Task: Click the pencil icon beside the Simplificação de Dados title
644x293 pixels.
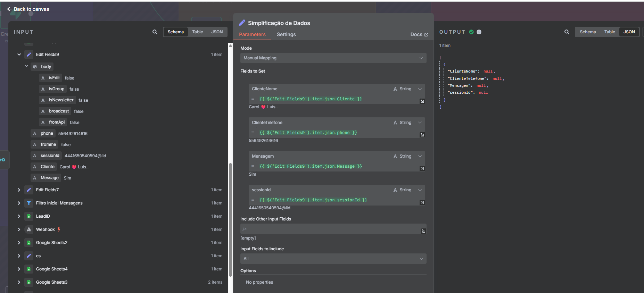Action: pos(242,23)
